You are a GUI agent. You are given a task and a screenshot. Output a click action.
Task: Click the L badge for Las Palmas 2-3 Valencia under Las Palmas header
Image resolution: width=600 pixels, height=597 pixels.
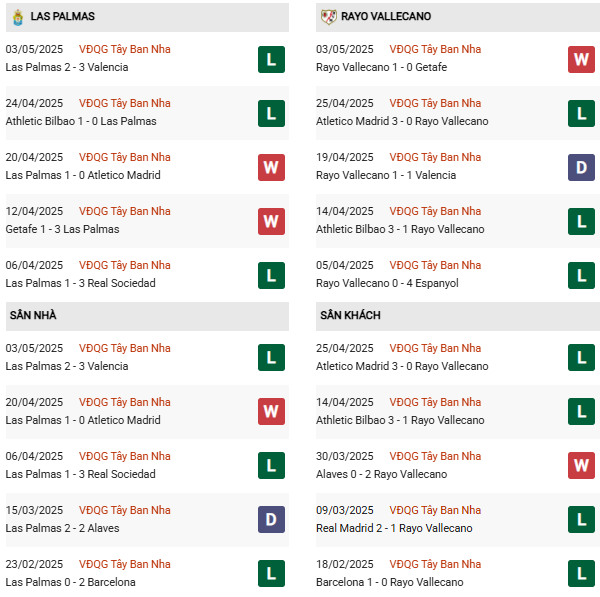(x=271, y=59)
